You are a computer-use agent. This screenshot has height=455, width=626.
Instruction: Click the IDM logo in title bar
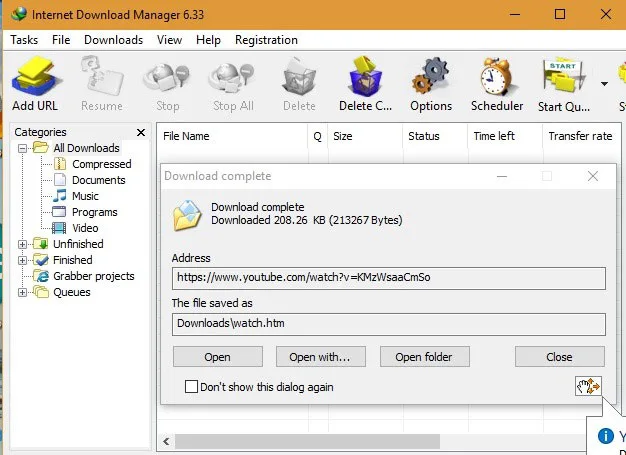[x=19, y=14]
